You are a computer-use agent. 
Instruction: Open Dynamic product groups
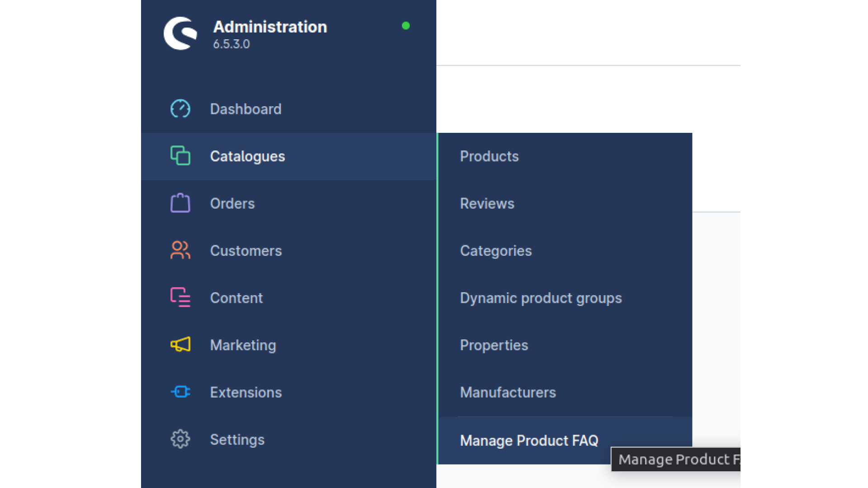(565, 298)
